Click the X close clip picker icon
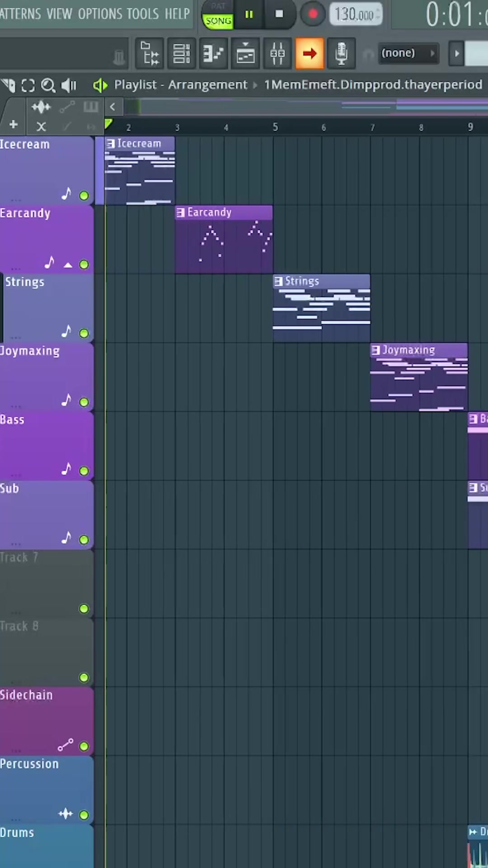This screenshot has height=868, width=488. 41,127
